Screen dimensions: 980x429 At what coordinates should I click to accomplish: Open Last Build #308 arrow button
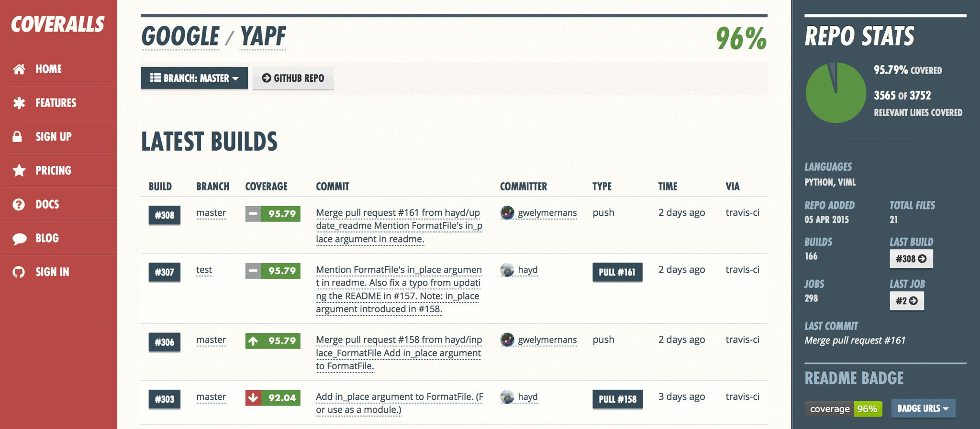911,259
